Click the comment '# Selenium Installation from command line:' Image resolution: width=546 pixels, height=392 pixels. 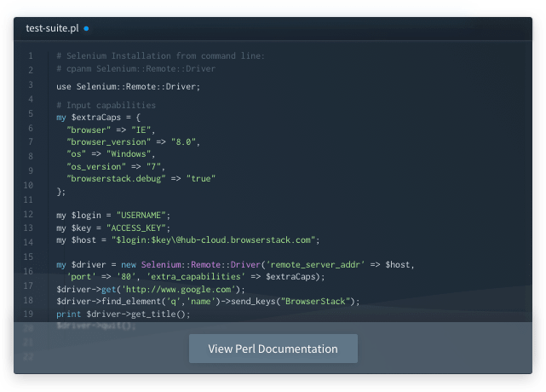click(160, 55)
